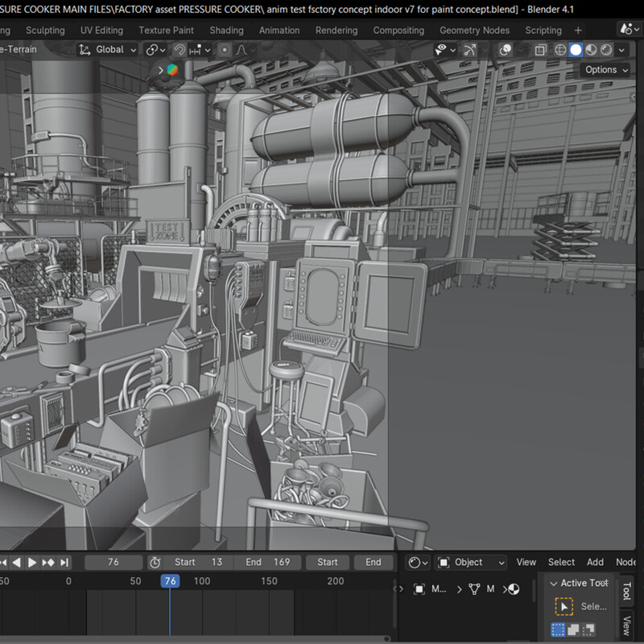Switch to the Shading workspace tab
This screenshot has width=644, height=644.
(x=226, y=30)
